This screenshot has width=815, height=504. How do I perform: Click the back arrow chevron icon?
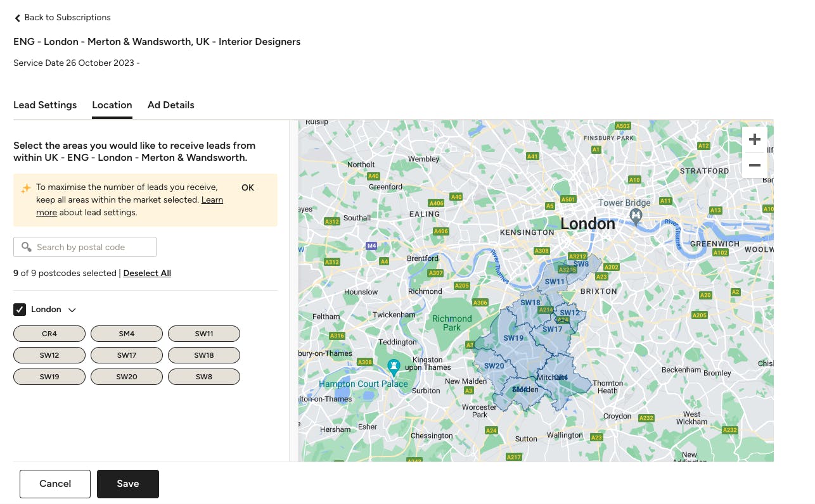click(18, 18)
